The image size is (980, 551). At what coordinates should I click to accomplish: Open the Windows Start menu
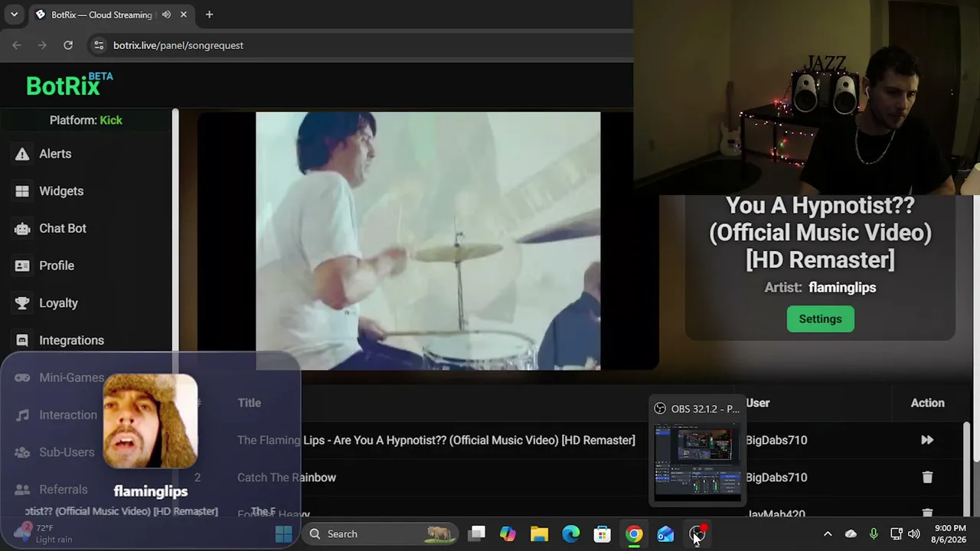tap(283, 534)
